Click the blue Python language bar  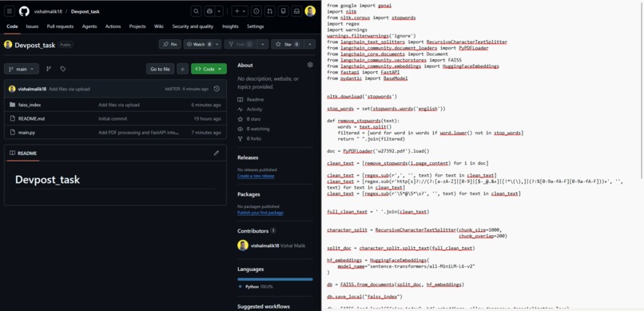(275, 279)
